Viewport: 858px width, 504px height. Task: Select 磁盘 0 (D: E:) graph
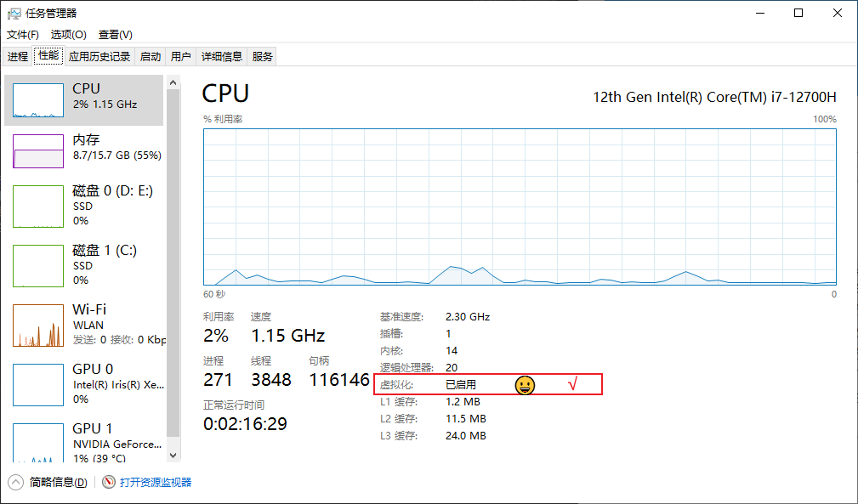pos(38,205)
